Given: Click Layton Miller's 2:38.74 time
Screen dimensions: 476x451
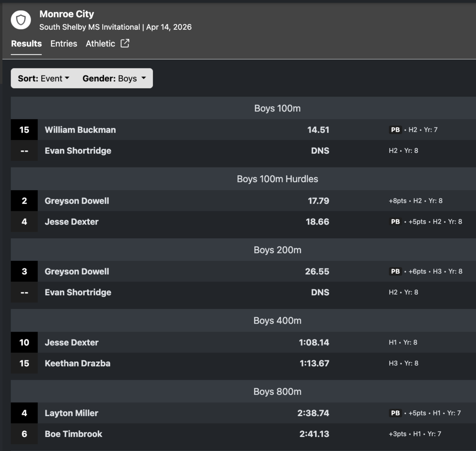Looking at the screenshot, I should pos(313,413).
